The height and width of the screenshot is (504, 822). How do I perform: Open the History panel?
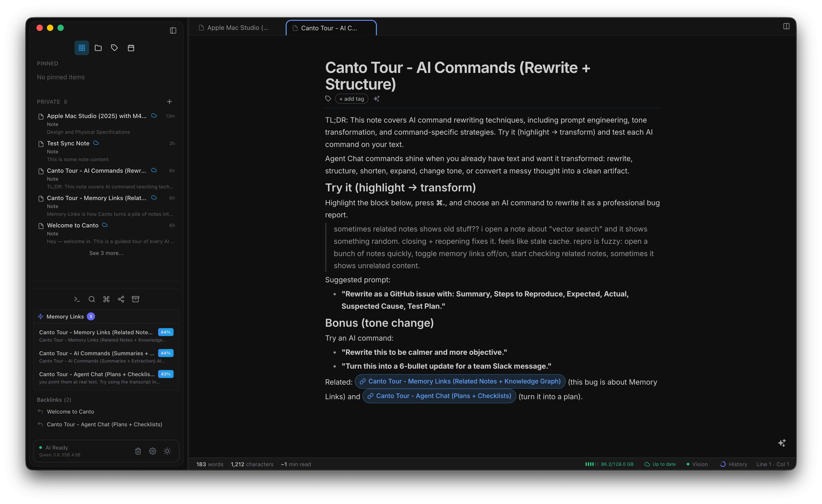(734, 464)
